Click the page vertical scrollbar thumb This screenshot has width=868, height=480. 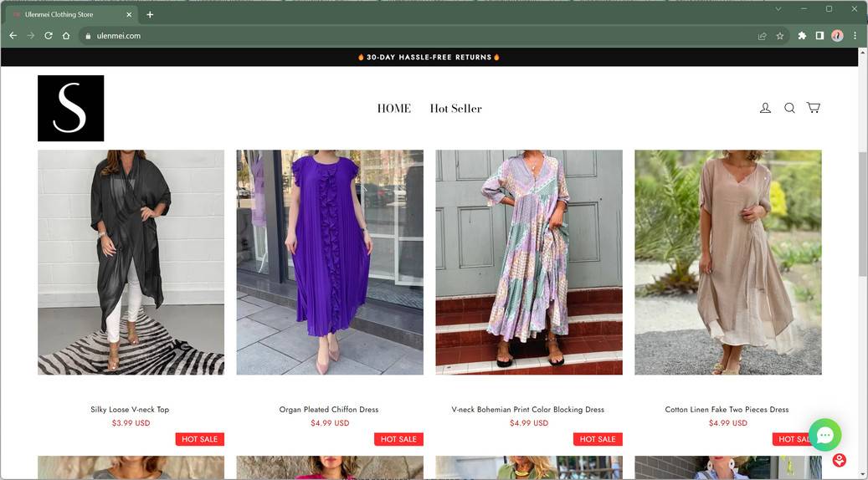pos(862,213)
